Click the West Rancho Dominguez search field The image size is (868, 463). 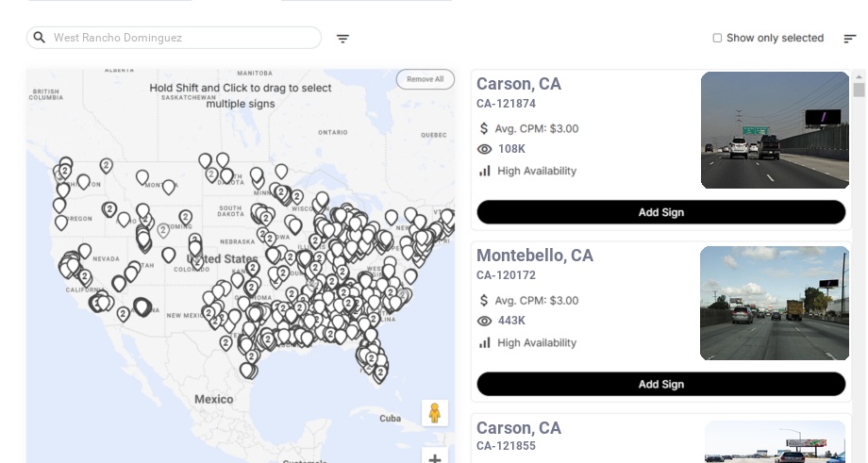pos(184,38)
